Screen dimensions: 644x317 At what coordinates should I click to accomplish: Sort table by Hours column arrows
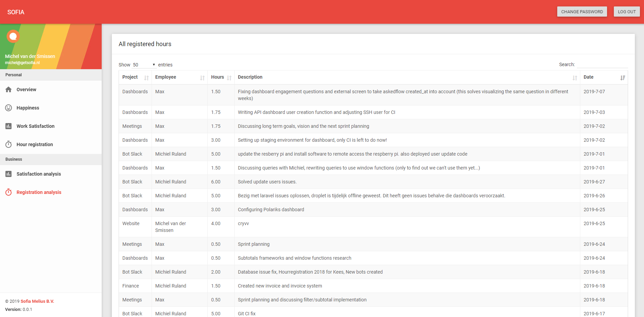pyautogui.click(x=229, y=78)
